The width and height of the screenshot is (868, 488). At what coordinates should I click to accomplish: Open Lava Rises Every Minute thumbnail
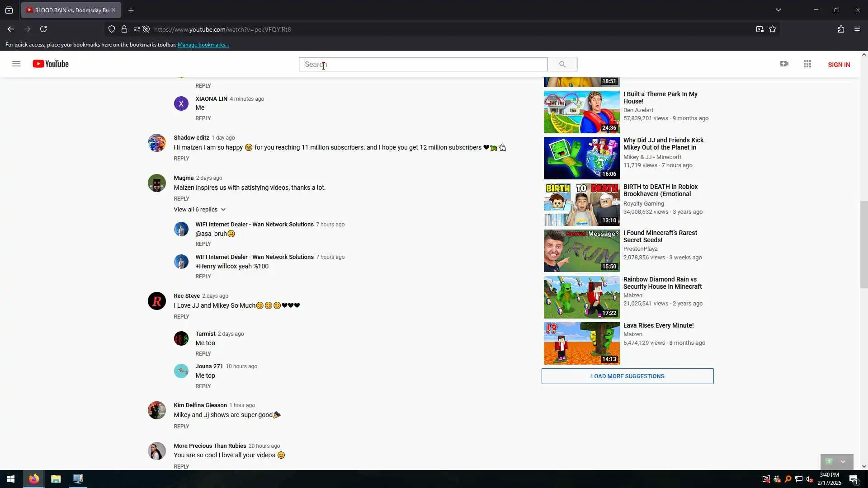581,343
